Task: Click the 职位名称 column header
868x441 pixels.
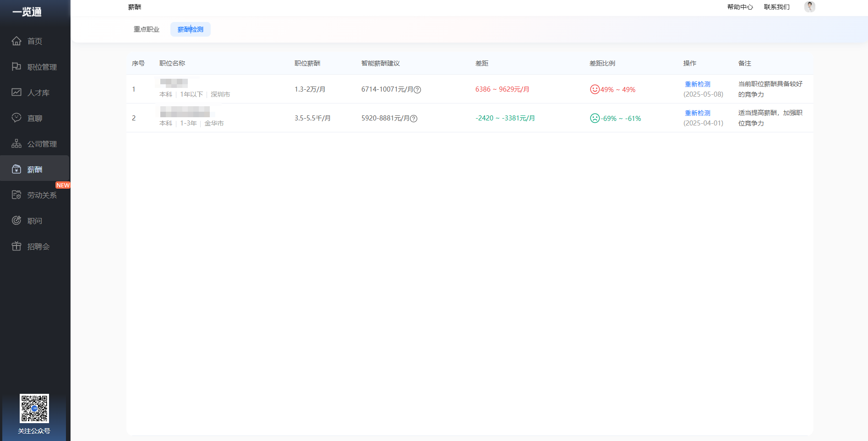Action: (172, 63)
